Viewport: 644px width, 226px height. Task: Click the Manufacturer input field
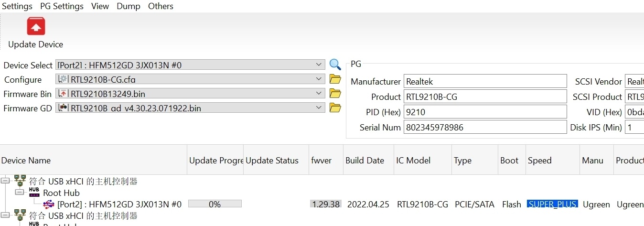click(485, 82)
